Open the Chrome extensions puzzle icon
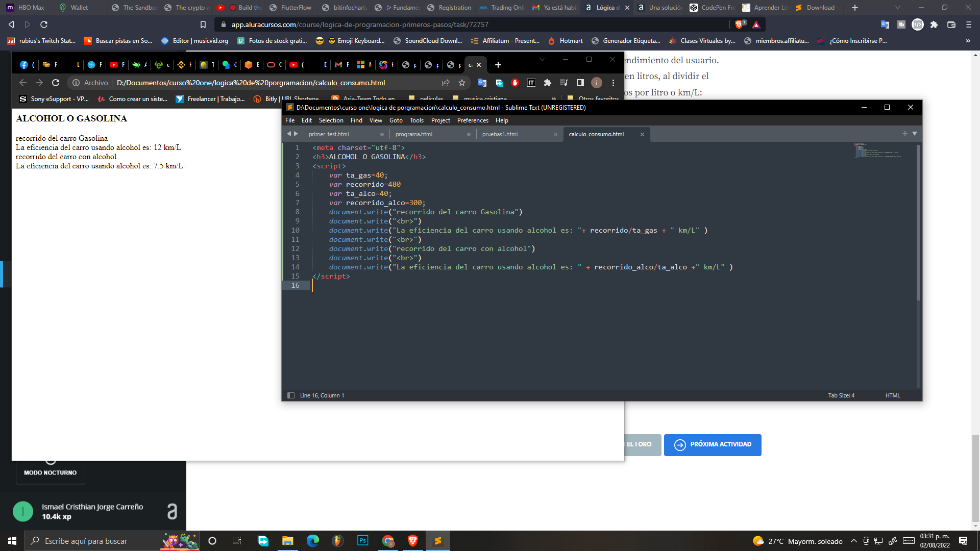This screenshot has height=551, width=980. 548,83
